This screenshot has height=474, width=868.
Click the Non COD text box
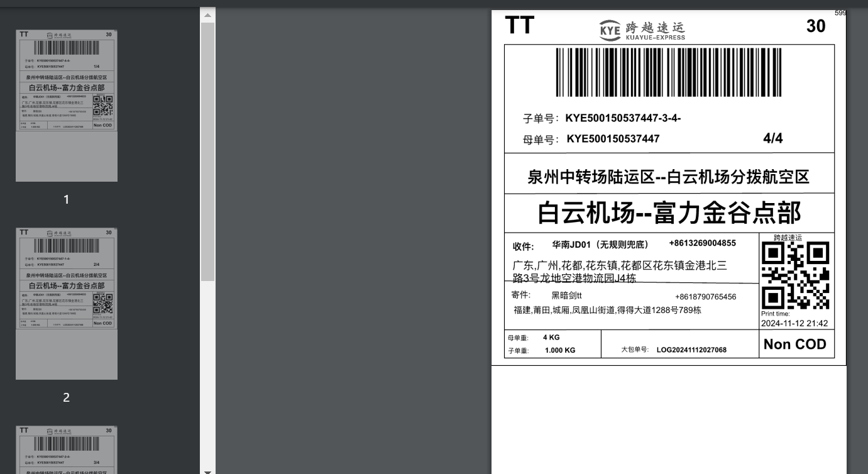[x=794, y=344]
